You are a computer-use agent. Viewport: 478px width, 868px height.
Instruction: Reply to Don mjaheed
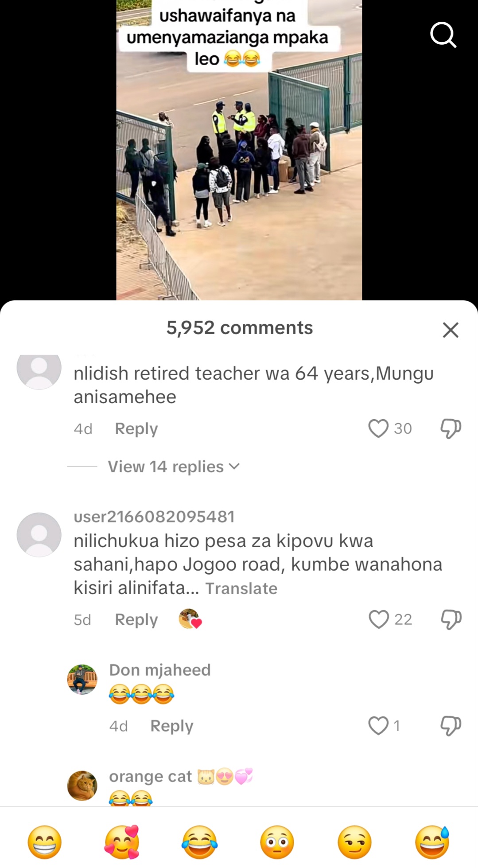[x=172, y=726]
